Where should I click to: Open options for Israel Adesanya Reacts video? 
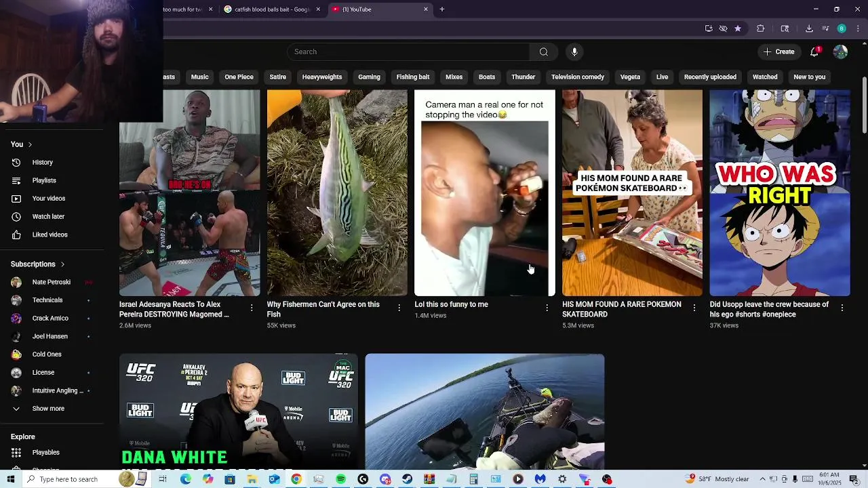pos(252,308)
